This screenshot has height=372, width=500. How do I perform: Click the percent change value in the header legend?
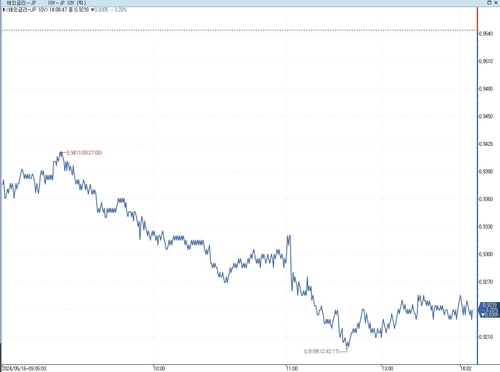(120, 10)
